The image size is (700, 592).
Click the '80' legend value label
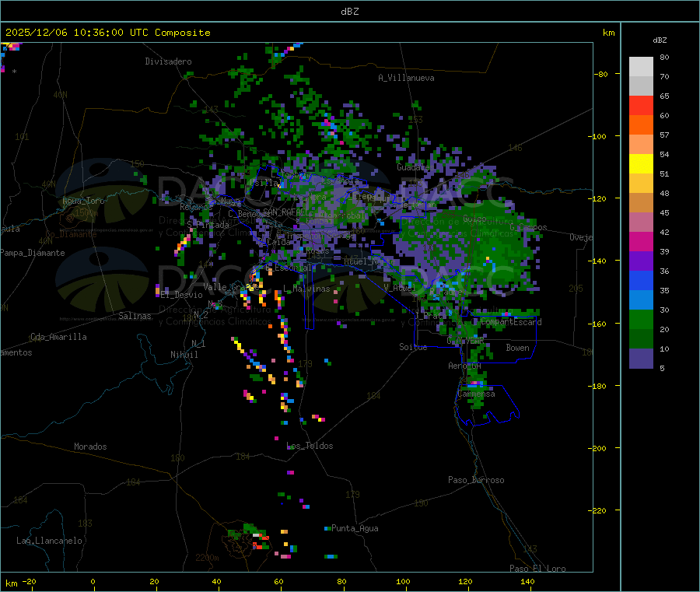tap(664, 57)
